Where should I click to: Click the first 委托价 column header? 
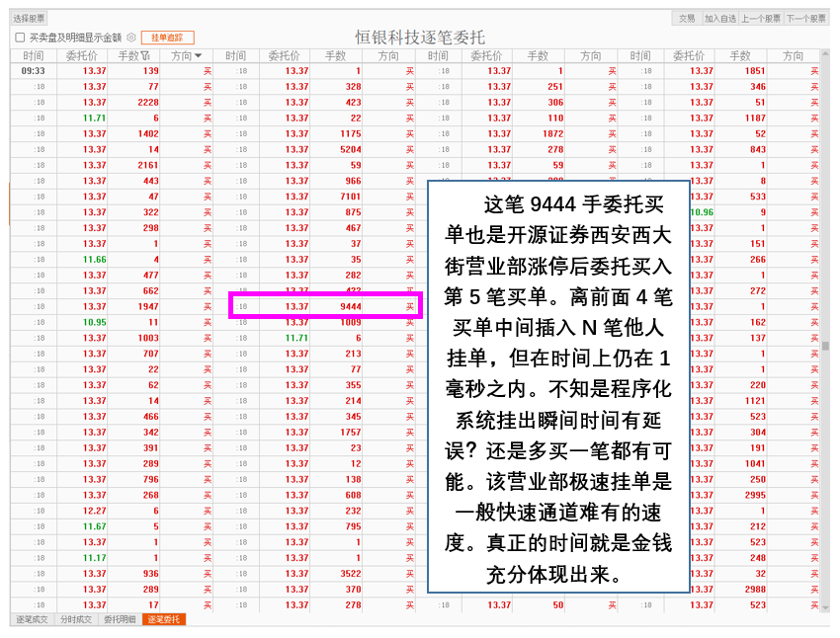click(x=82, y=56)
